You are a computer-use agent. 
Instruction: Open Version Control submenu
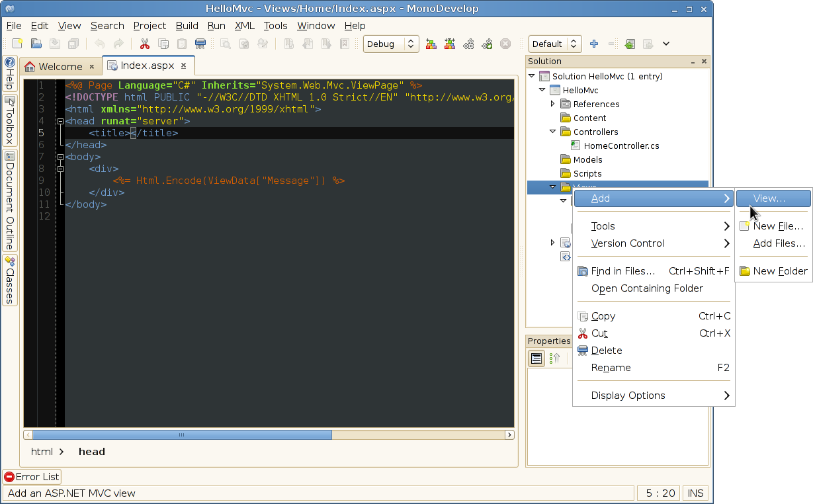click(654, 243)
